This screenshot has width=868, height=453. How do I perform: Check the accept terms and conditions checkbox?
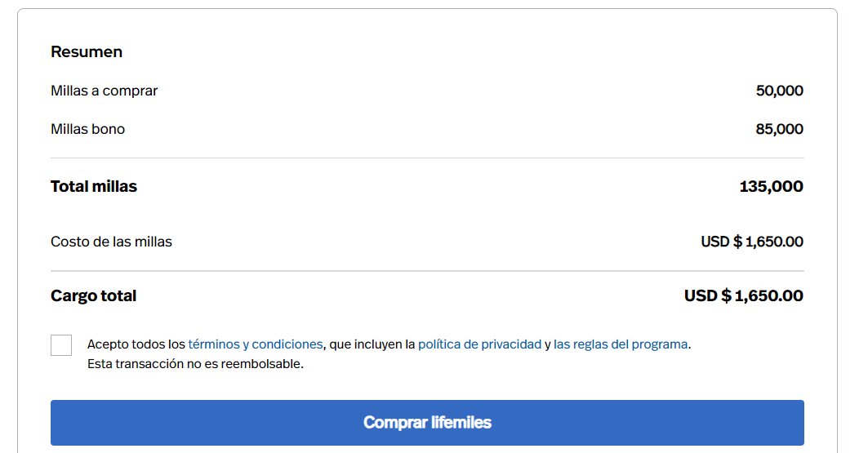61,345
